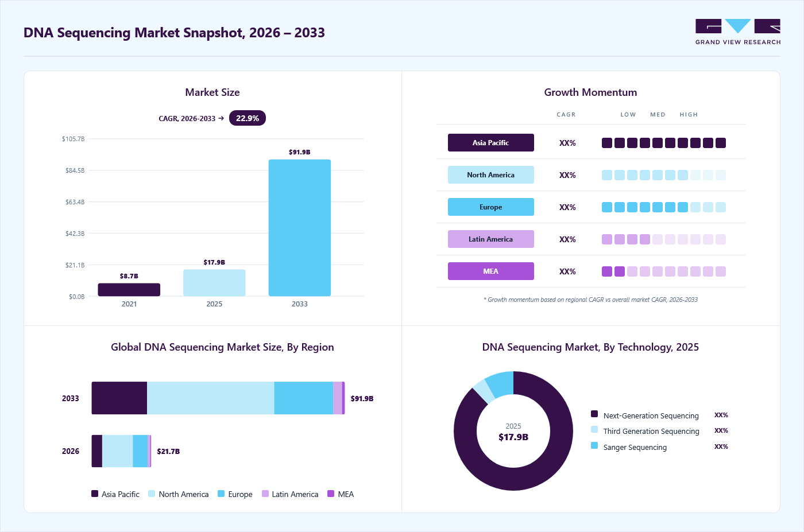The height and width of the screenshot is (532, 804).
Task: Click the main snapshot title
Action: tap(174, 33)
